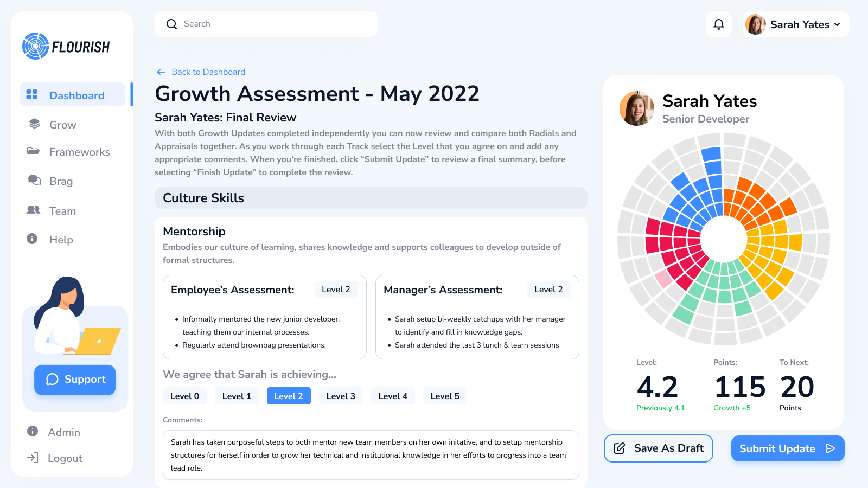
Task: Expand the Sarah Yates user menu
Action: 796,24
